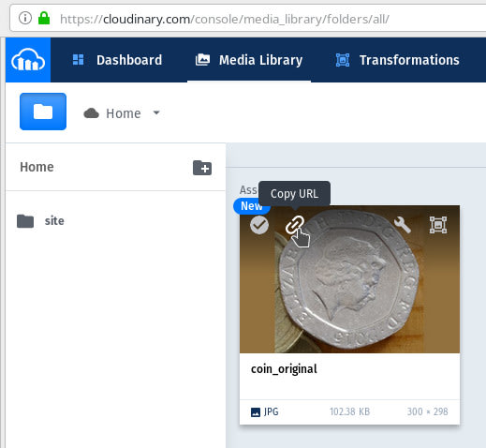Select the Home heading in the sidebar
The height and width of the screenshot is (448, 486).
tap(37, 167)
